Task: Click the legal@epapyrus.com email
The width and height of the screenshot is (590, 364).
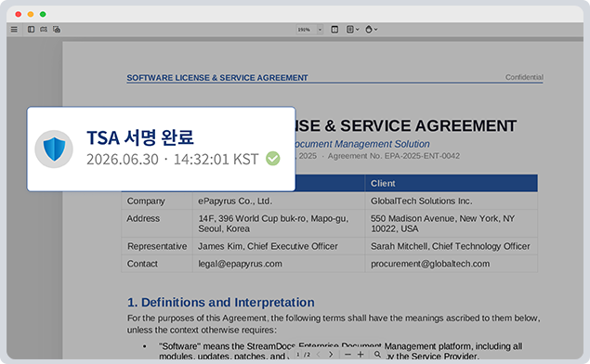Action: (240, 264)
